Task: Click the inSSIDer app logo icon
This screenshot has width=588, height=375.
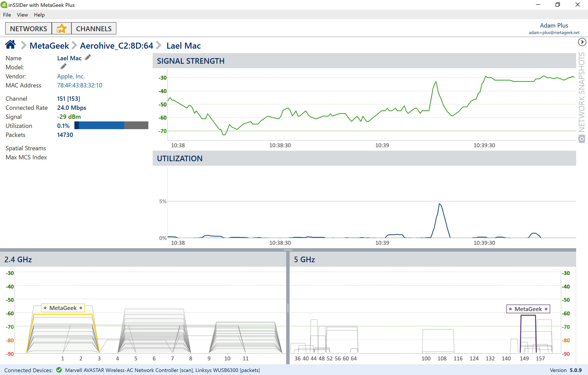Action: pos(4,5)
